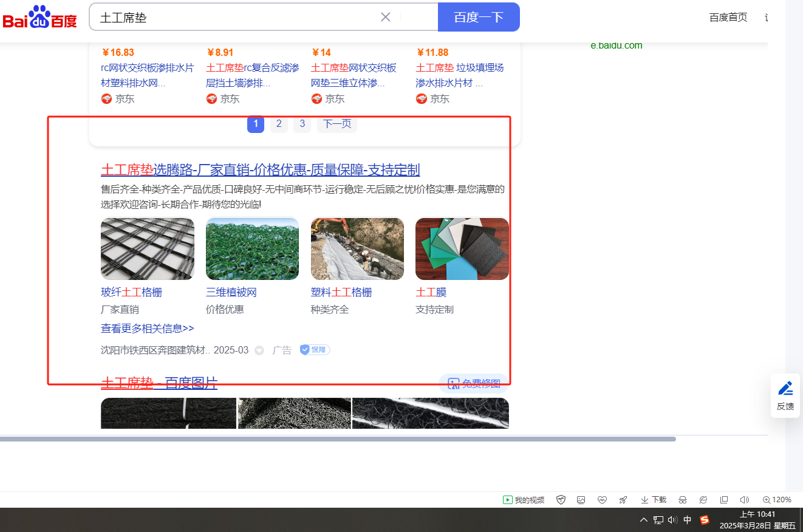Viewport: 803px width, 532px height.
Task: Open the ¥8.91 rc复合反滤渗 product link
Action: [253, 75]
